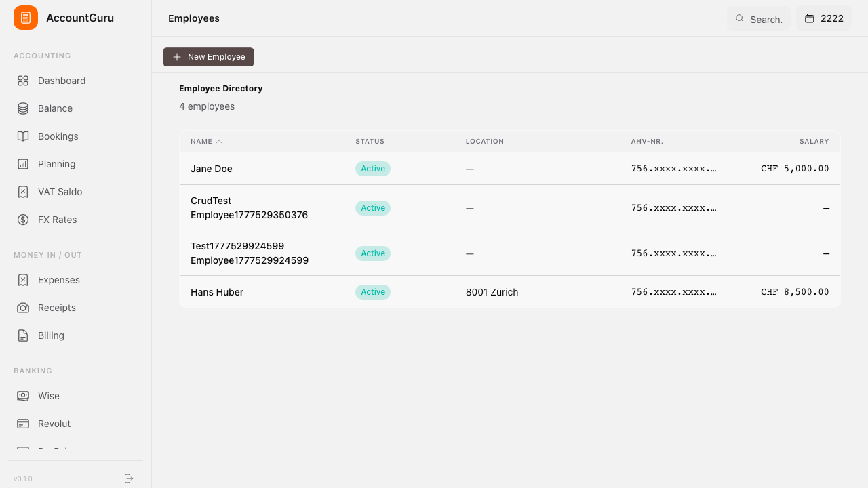This screenshot has width=868, height=488.
Task: Click the Employees page title
Action: click(x=194, y=18)
